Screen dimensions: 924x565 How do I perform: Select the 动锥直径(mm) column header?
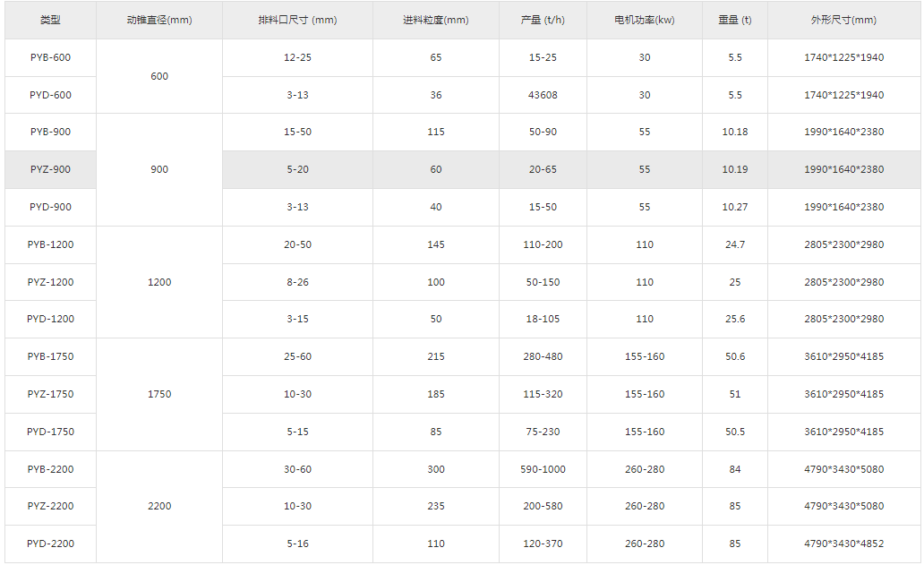coord(159,20)
